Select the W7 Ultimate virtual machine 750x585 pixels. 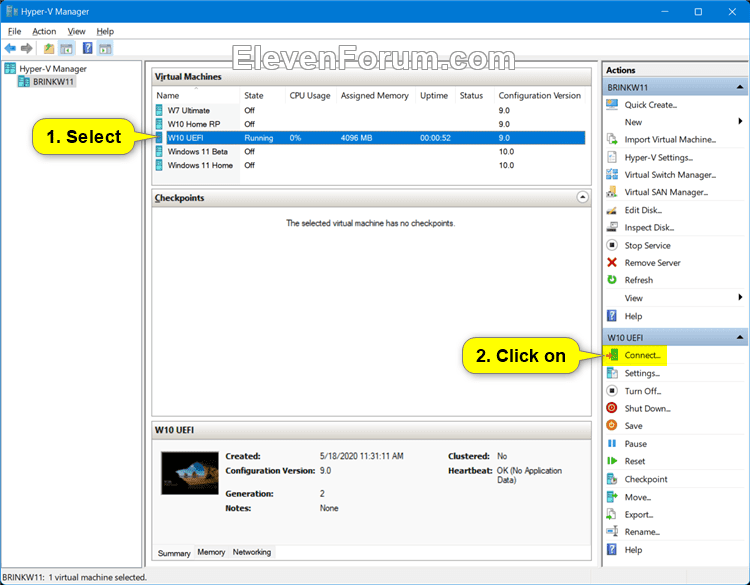pyautogui.click(x=188, y=110)
